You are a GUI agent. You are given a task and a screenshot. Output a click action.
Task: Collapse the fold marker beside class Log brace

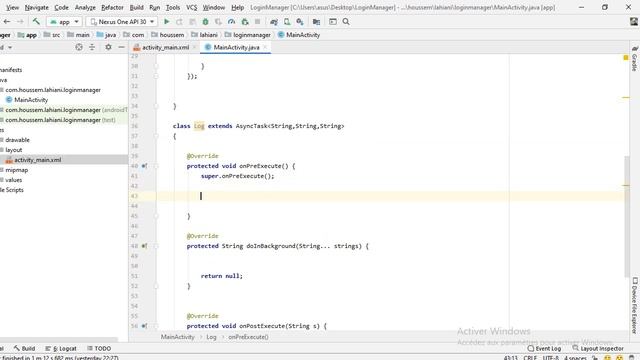tap(156, 136)
